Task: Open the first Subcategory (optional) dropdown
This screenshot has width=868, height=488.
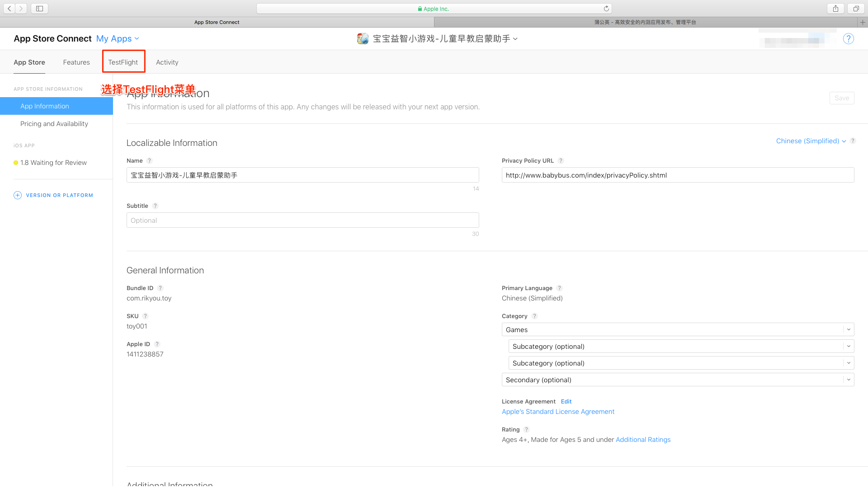Action: point(681,346)
